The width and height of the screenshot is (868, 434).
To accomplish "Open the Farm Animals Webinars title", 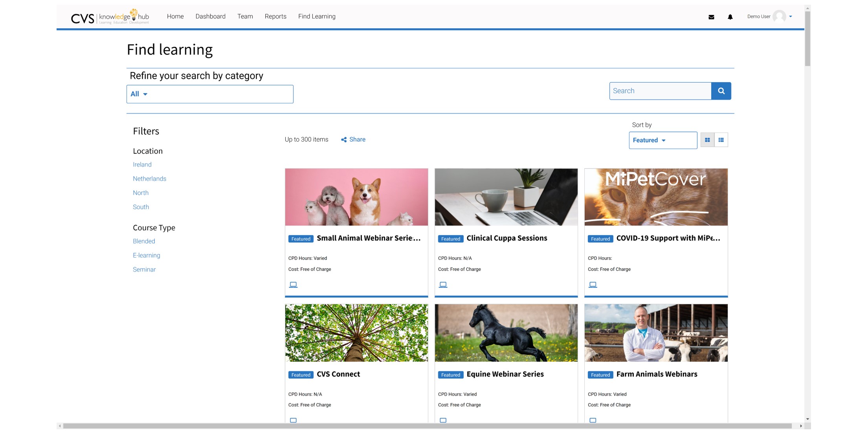I will 657,374.
